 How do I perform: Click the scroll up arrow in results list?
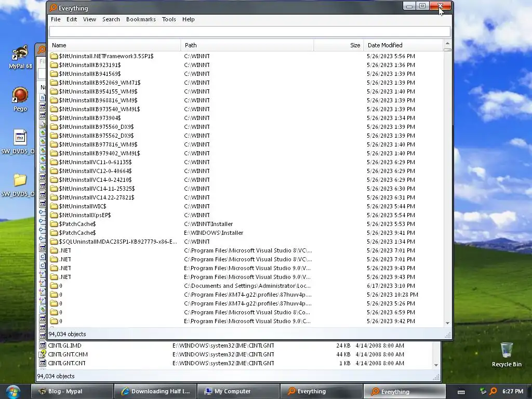(x=447, y=44)
